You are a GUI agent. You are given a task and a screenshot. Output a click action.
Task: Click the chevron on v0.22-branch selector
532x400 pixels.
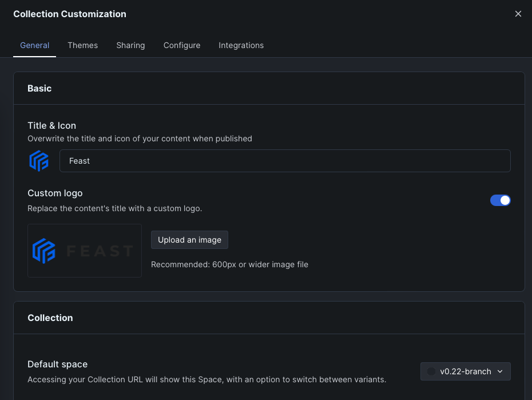coord(500,371)
